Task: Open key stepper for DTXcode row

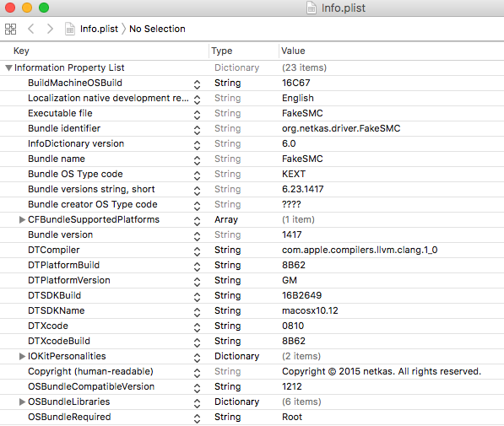Action: pyautogui.click(x=197, y=327)
